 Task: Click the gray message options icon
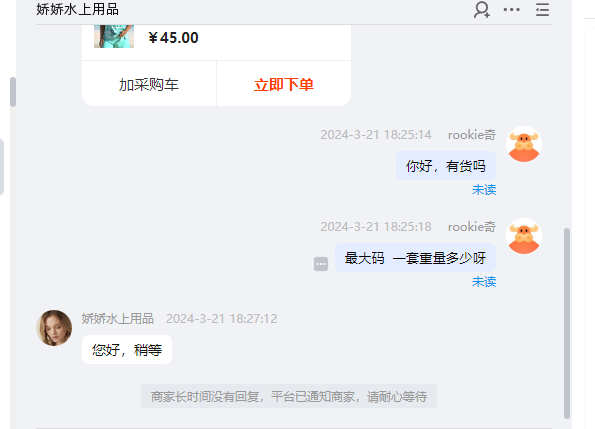(x=321, y=264)
